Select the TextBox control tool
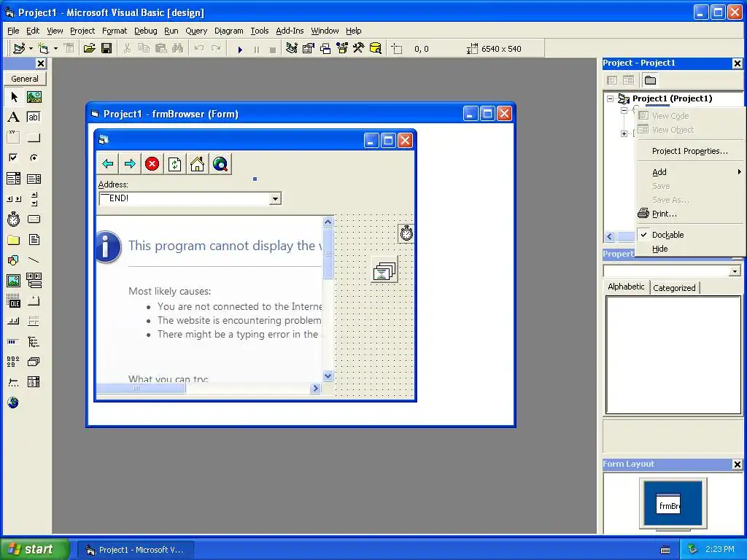This screenshot has height=560, width=747. (34, 117)
